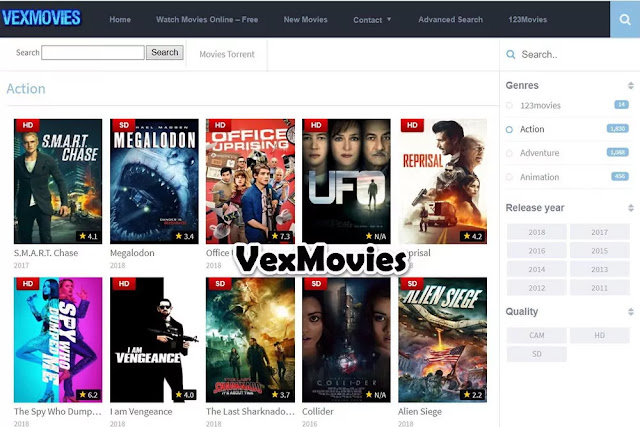The height and width of the screenshot is (427, 640).
Task: Select the 2016 release year button
Action: 536,251
